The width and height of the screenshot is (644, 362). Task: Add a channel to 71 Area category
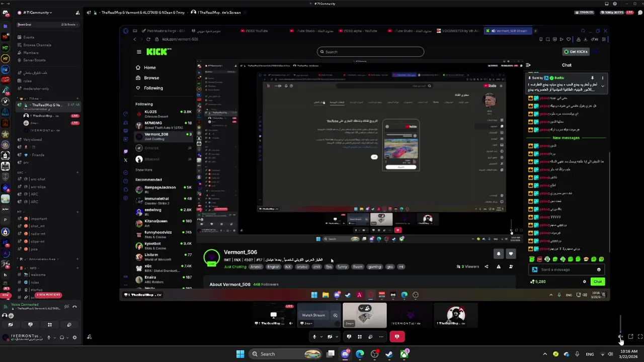click(77, 99)
